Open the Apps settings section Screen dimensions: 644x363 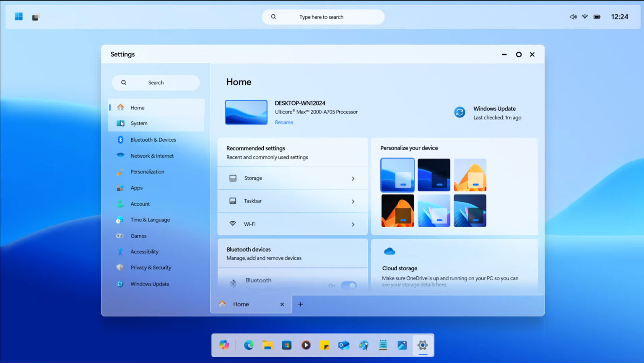click(x=136, y=187)
